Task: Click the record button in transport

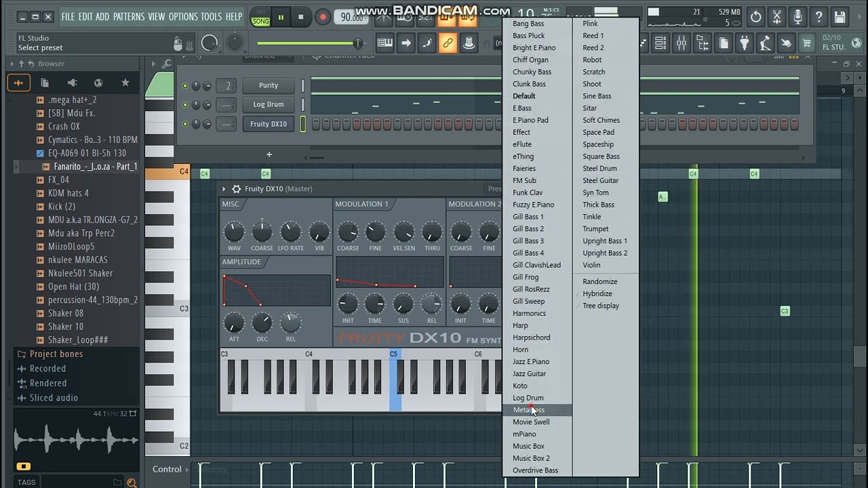Action: [323, 18]
